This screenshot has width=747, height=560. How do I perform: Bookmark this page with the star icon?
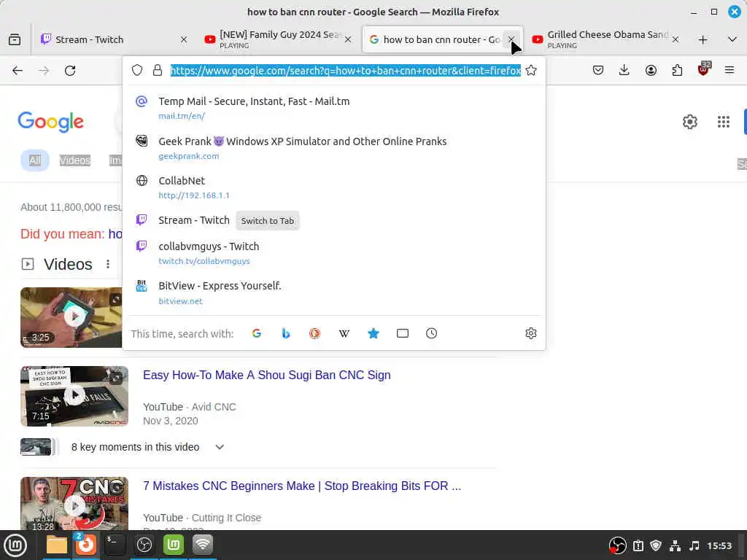pyautogui.click(x=531, y=71)
